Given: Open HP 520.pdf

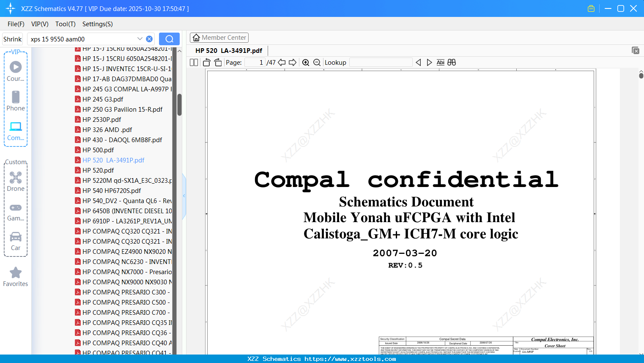Looking at the screenshot, I should click(94, 170).
